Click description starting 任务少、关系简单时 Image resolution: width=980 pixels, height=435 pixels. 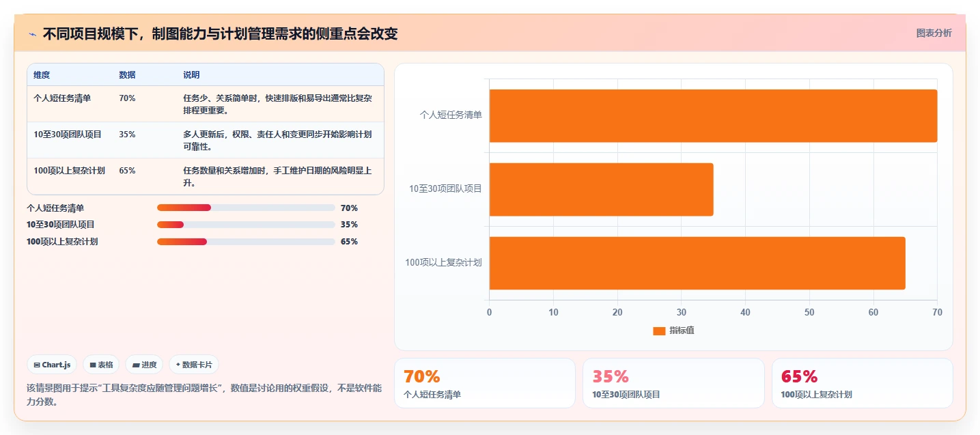pos(278,104)
